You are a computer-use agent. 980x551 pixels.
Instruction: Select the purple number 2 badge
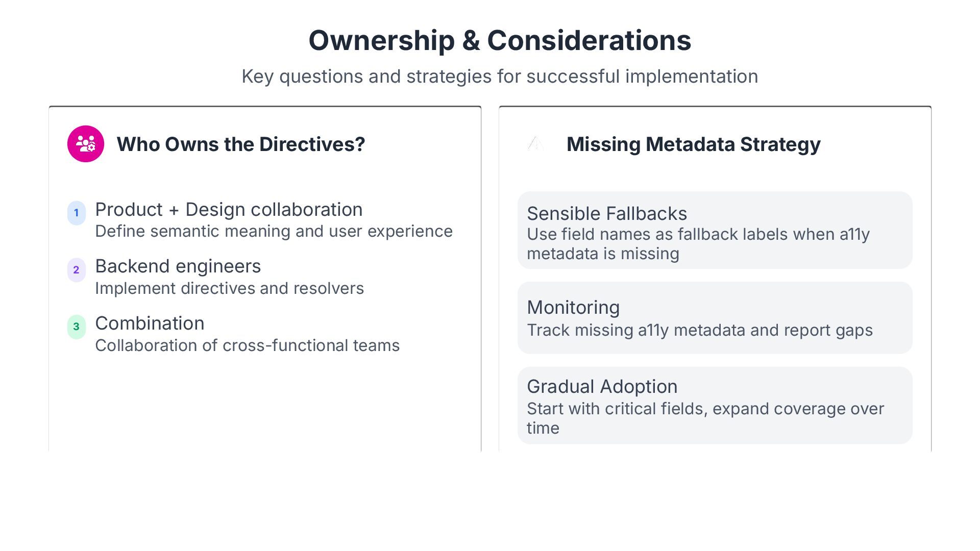coord(77,270)
